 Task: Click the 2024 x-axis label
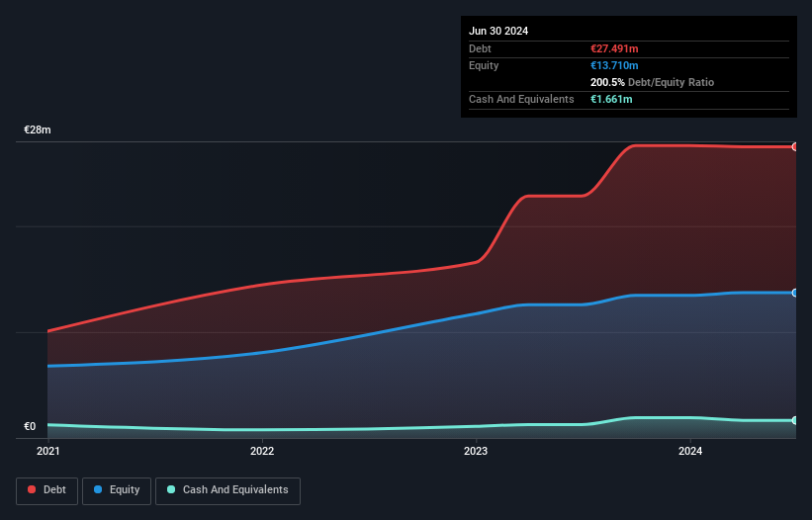[x=690, y=451]
